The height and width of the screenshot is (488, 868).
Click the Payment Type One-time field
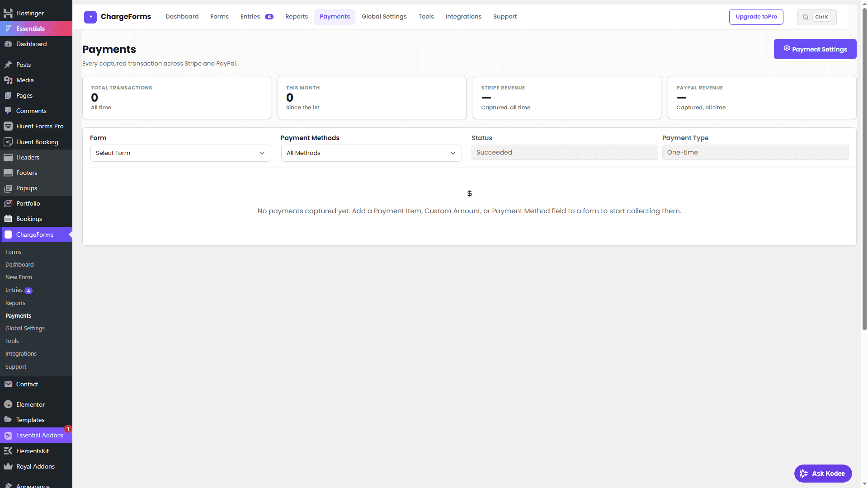click(755, 152)
